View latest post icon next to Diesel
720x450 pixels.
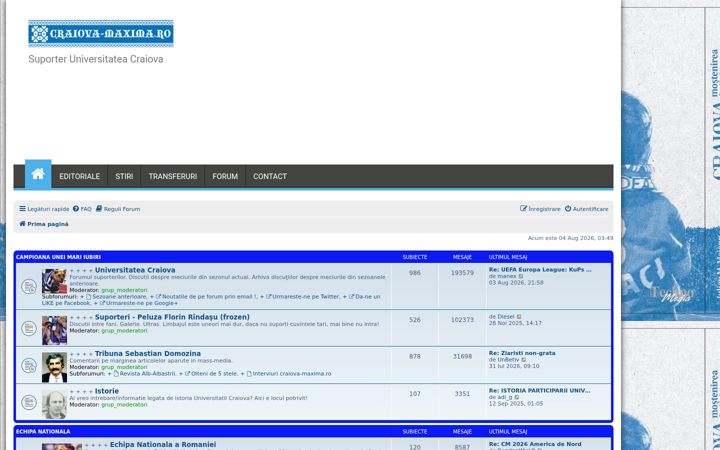click(519, 317)
